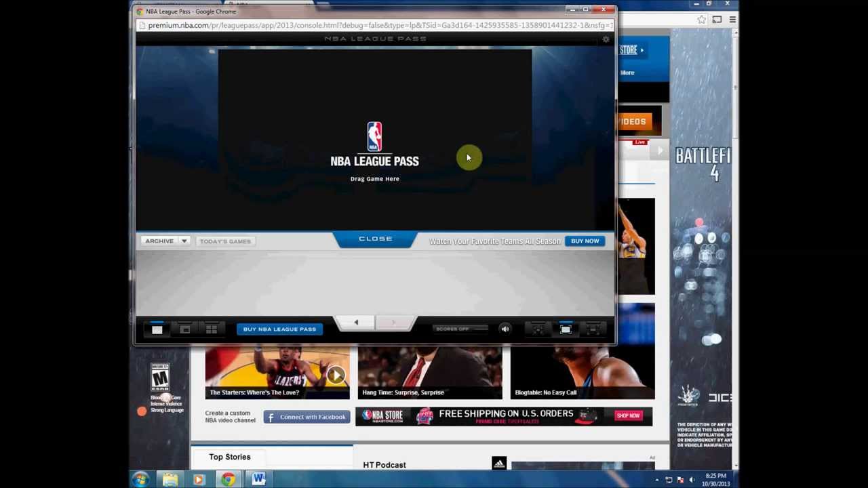
Task: Click the Chrome taskbar icon
Action: 228,479
